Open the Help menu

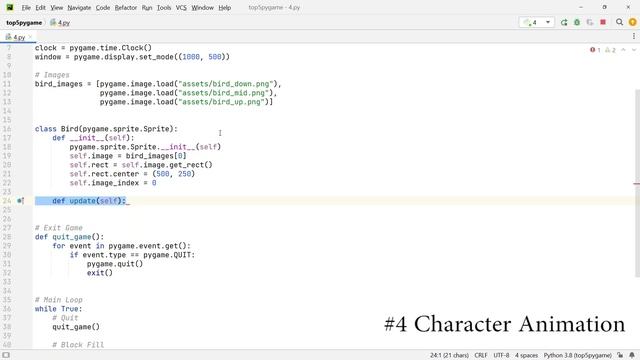pyautogui.click(x=224, y=8)
